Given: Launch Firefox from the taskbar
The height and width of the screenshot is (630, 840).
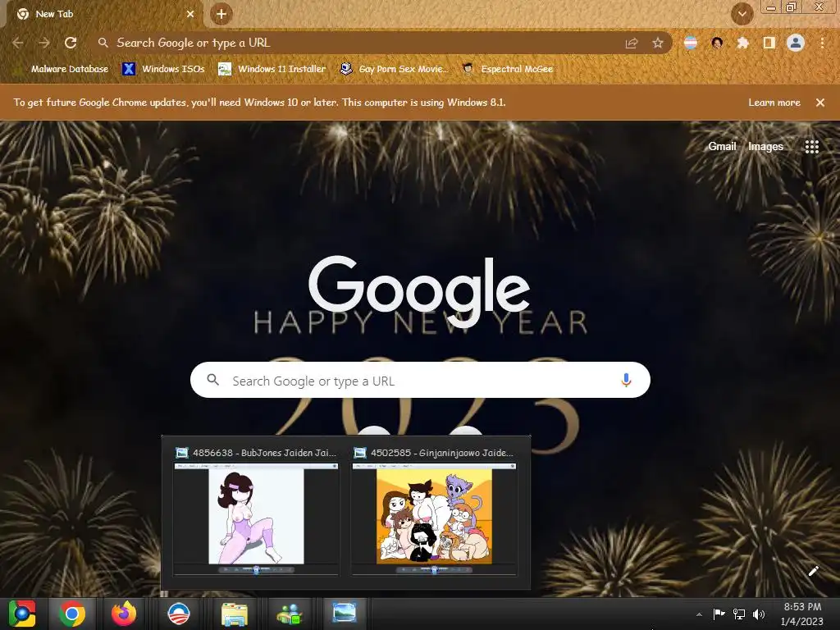Looking at the screenshot, I should tap(124, 614).
